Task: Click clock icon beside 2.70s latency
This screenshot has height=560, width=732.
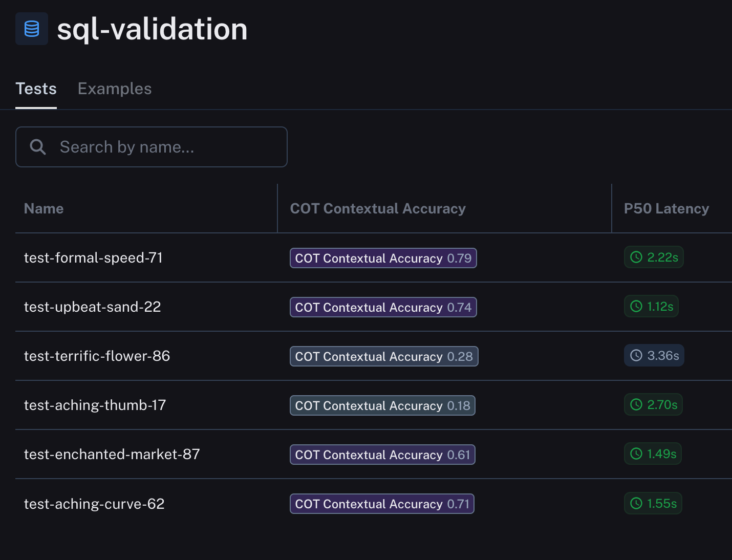Action: 636,405
